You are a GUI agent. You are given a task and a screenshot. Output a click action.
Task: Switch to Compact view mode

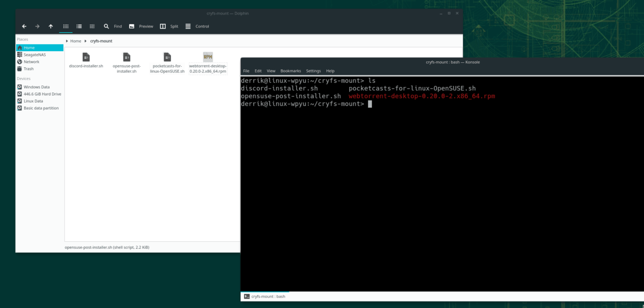click(x=79, y=26)
